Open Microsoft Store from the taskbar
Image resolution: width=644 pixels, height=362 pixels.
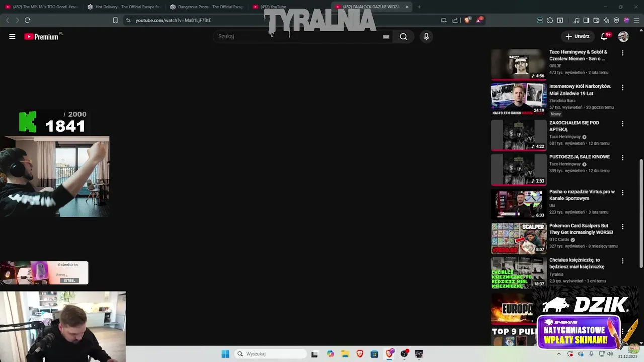coord(374,354)
